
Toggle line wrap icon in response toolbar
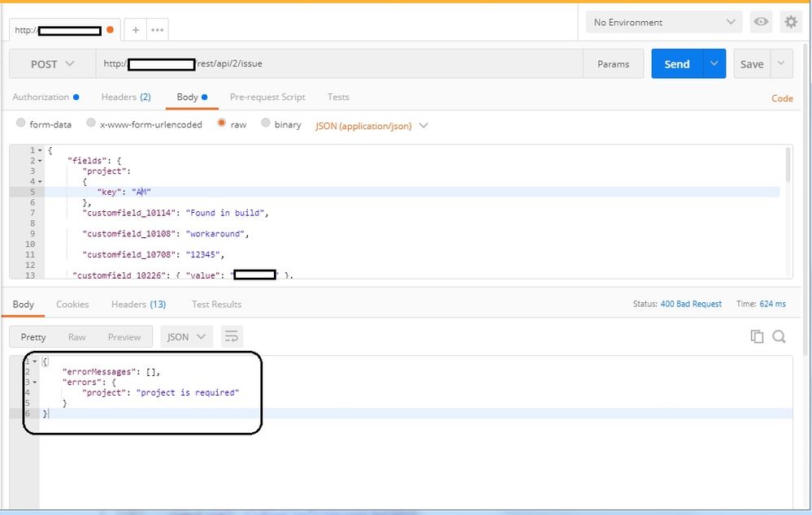(232, 336)
